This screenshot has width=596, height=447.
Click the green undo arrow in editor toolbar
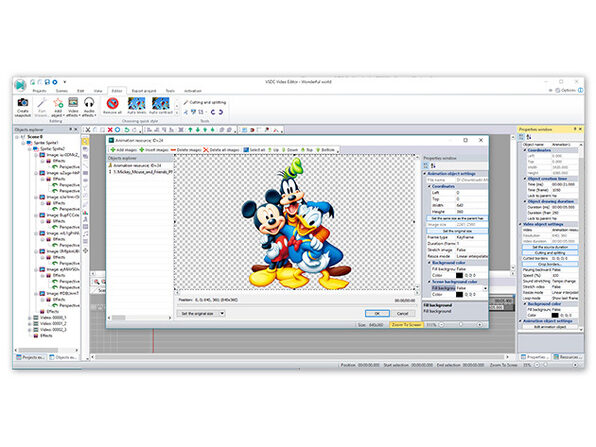(x=127, y=130)
